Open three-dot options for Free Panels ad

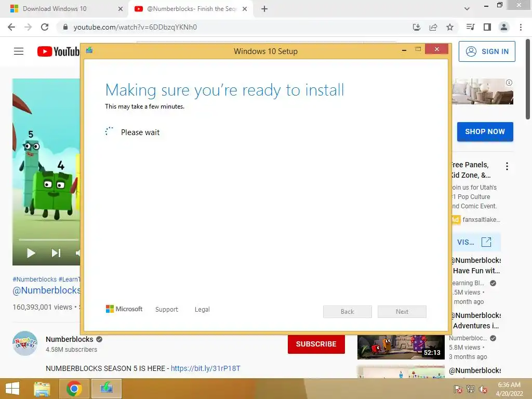click(507, 166)
